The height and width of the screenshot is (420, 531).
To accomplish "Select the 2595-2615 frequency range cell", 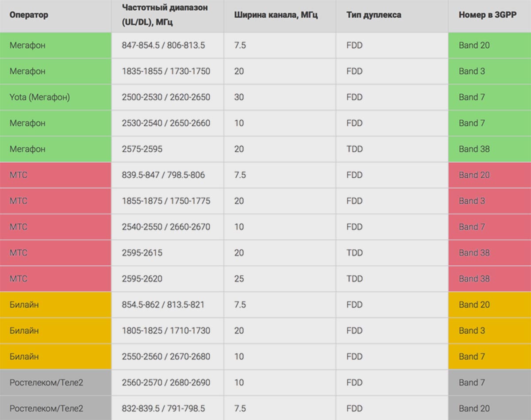I will (142, 253).
